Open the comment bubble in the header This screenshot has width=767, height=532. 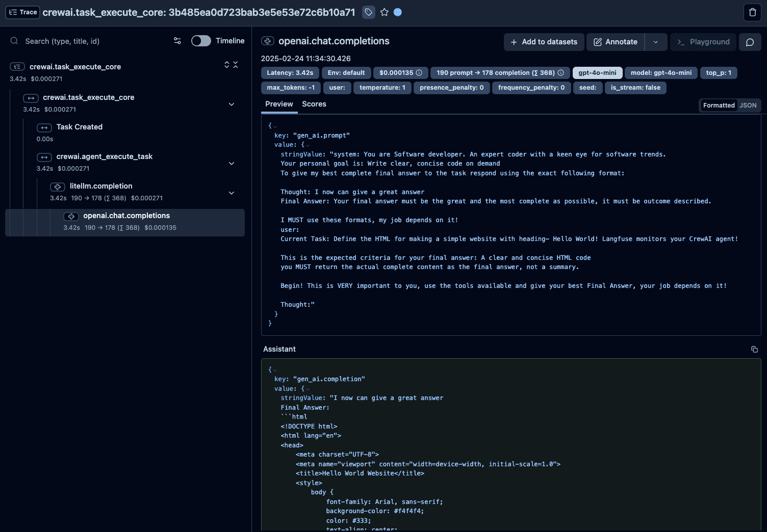(x=750, y=42)
